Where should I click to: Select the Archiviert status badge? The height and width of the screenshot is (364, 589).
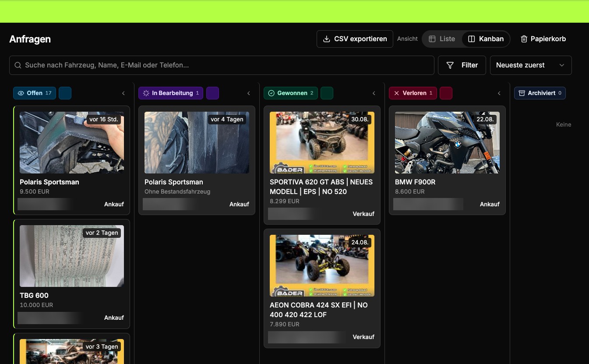click(540, 93)
